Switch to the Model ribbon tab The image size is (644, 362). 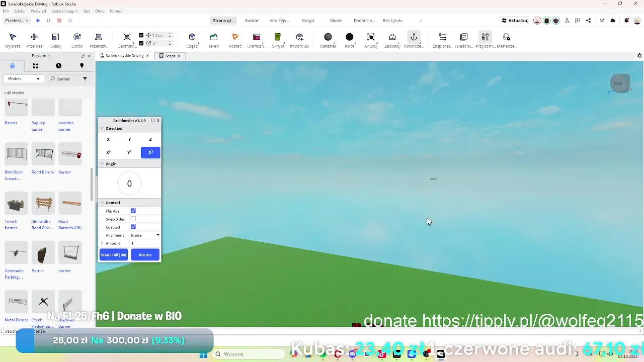336,21
